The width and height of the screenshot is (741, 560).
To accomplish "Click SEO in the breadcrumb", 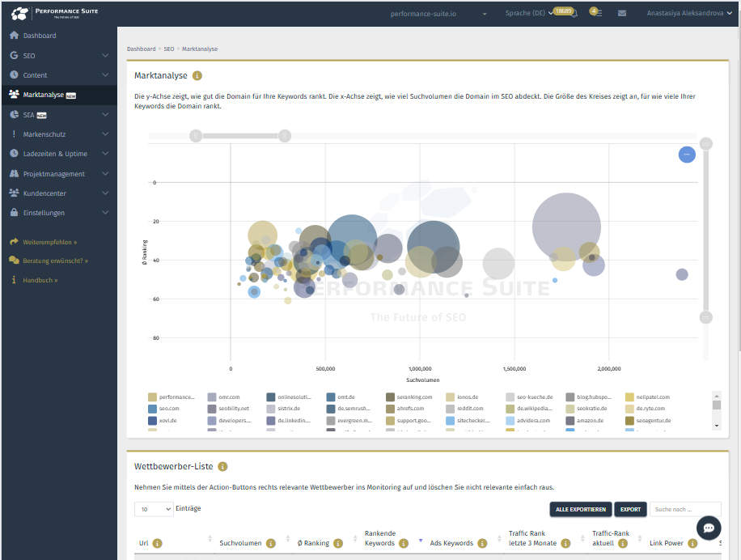I will [x=169, y=49].
